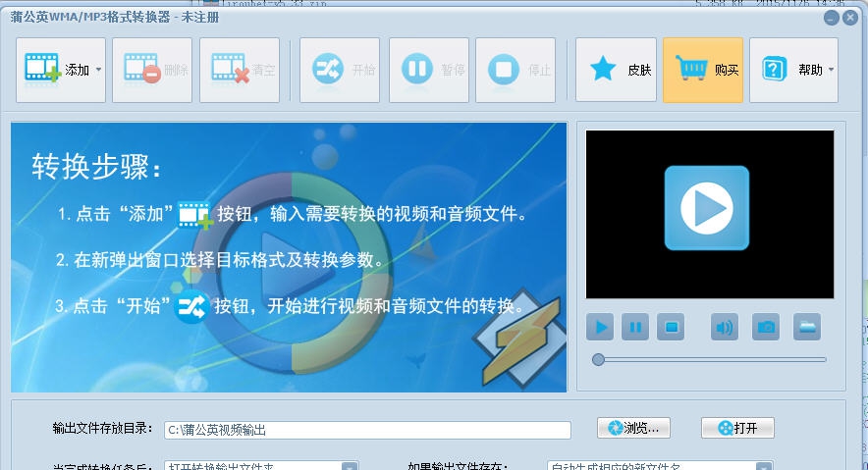Viewport: 868px width, 470px height.
Task: Minimize the converter window
Action: pos(831,18)
